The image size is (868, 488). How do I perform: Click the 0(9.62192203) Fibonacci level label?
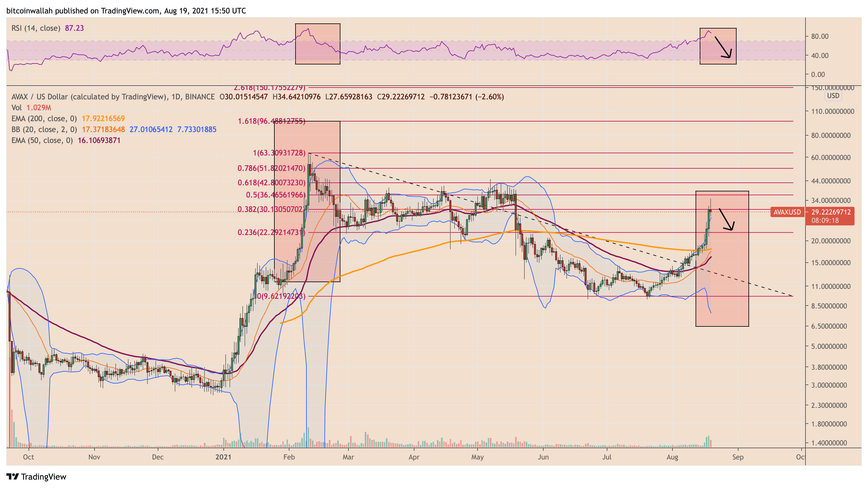[281, 296]
